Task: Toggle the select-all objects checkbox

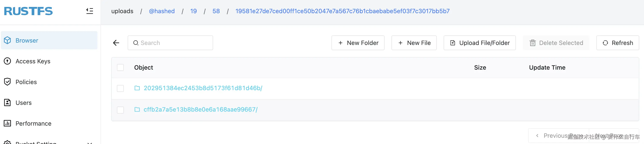Action: coord(120,67)
